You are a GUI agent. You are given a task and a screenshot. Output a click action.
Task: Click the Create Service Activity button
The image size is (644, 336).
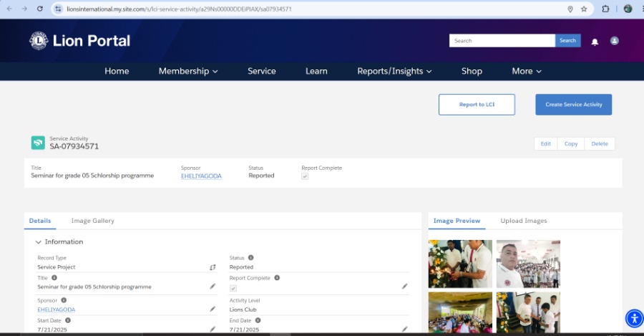tap(573, 105)
